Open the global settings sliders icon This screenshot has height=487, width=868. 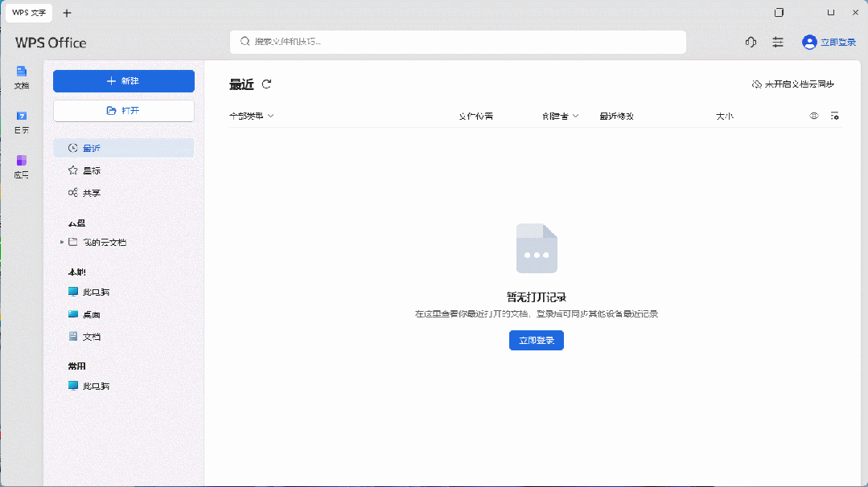(x=778, y=42)
